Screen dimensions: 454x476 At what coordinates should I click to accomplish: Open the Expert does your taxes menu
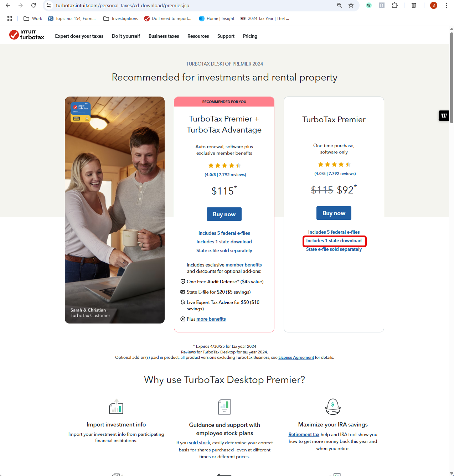tap(79, 36)
